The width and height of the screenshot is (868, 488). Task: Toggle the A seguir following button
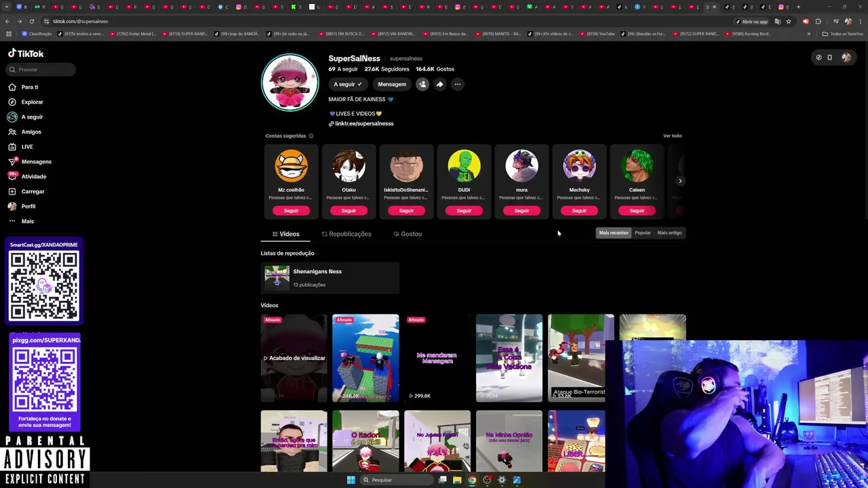click(348, 84)
